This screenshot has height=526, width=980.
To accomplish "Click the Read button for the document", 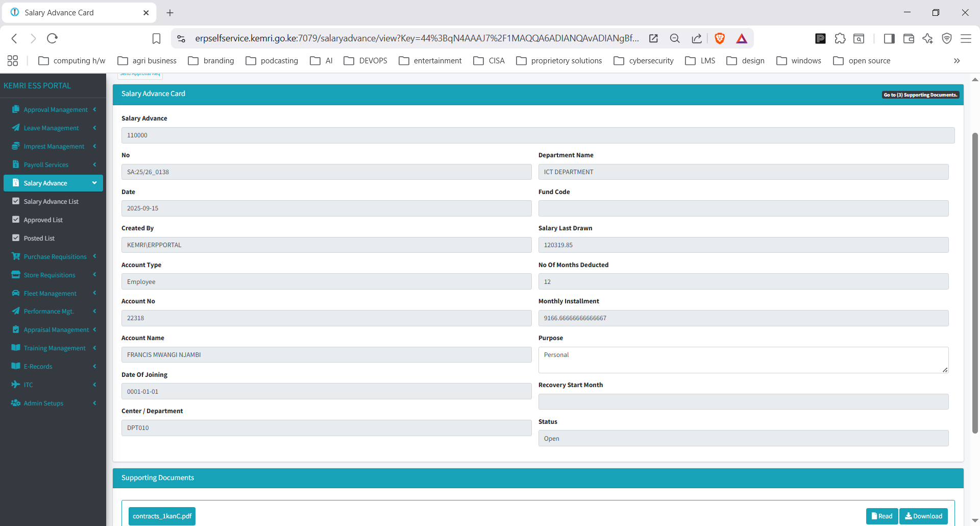I will tap(881, 516).
